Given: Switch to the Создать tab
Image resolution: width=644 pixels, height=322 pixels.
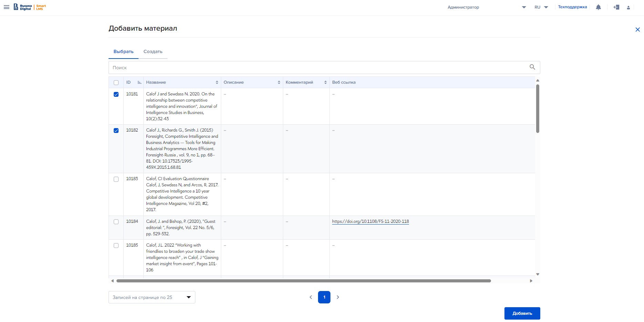Looking at the screenshot, I should click(153, 52).
